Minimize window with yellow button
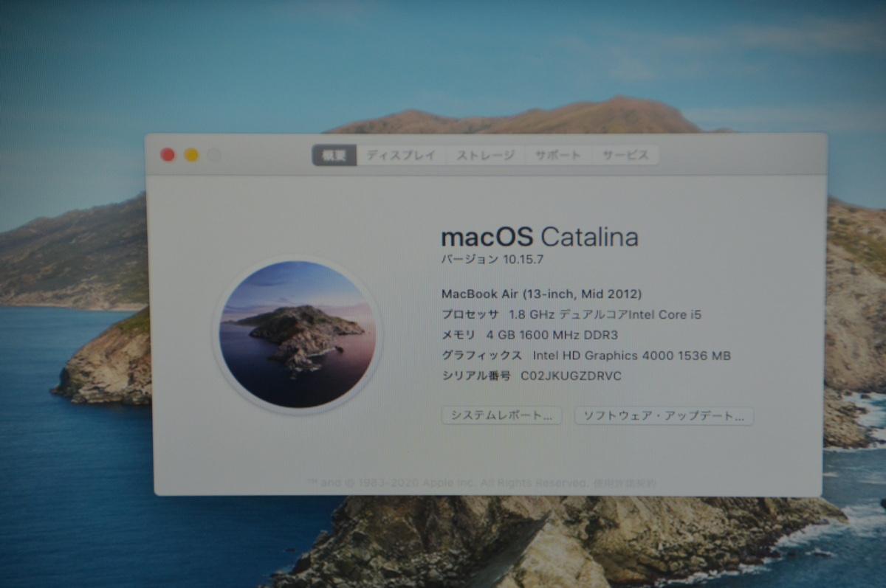Screen dimensions: 886x588 tap(191, 155)
